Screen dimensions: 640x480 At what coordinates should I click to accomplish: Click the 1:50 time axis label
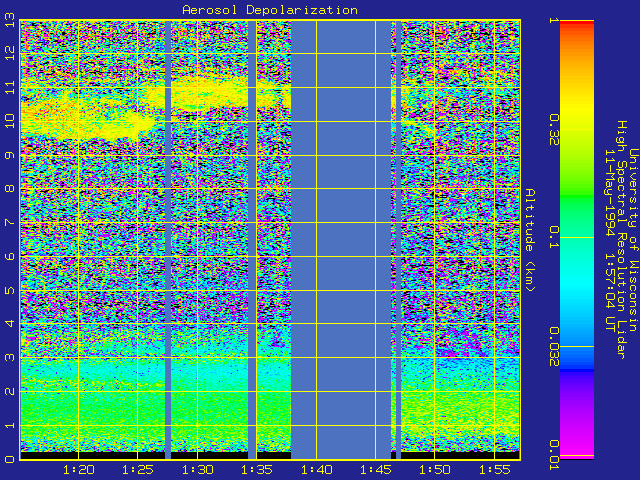pos(435,470)
